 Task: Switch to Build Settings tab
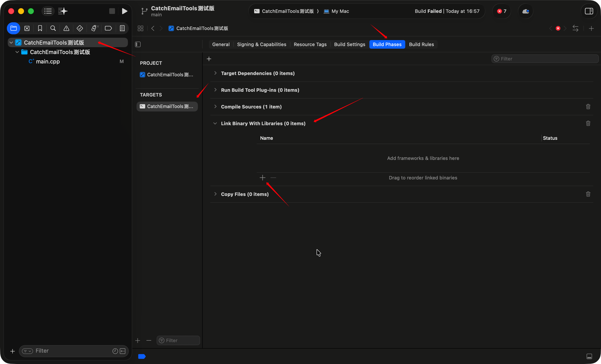click(x=349, y=44)
